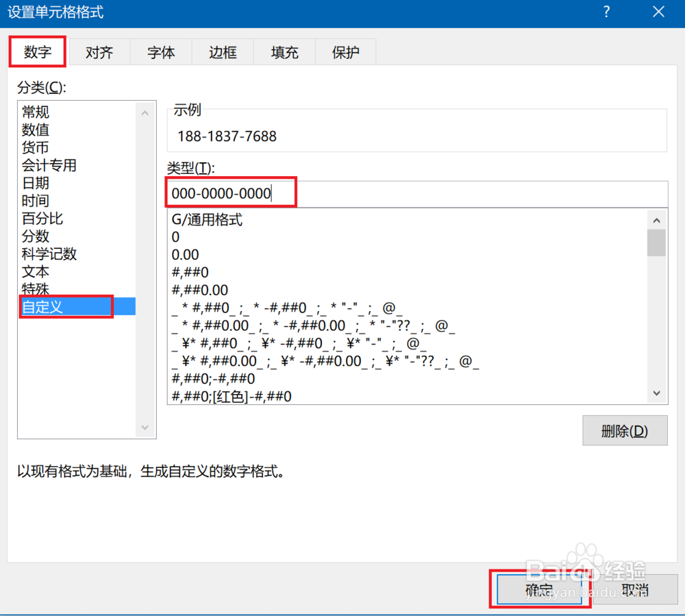Click the format list scrollbar down arrow

pyautogui.click(x=656, y=393)
